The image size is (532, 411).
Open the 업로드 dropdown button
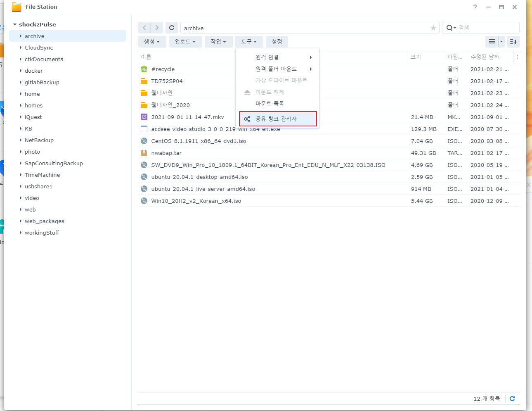coord(185,42)
